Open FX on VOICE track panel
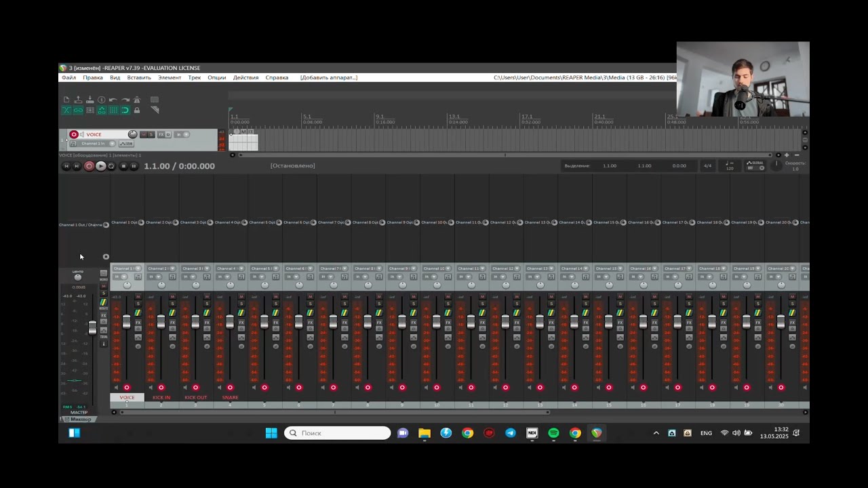The height and width of the screenshot is (488, 868). coord(161,134)
